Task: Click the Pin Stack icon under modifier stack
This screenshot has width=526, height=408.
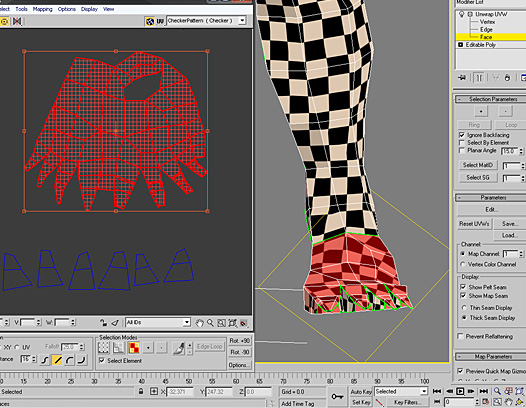Action: point(462,78)
